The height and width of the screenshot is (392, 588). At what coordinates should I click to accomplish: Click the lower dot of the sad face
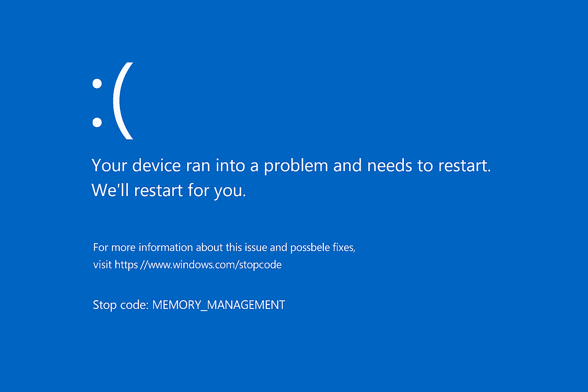point(97,122)
